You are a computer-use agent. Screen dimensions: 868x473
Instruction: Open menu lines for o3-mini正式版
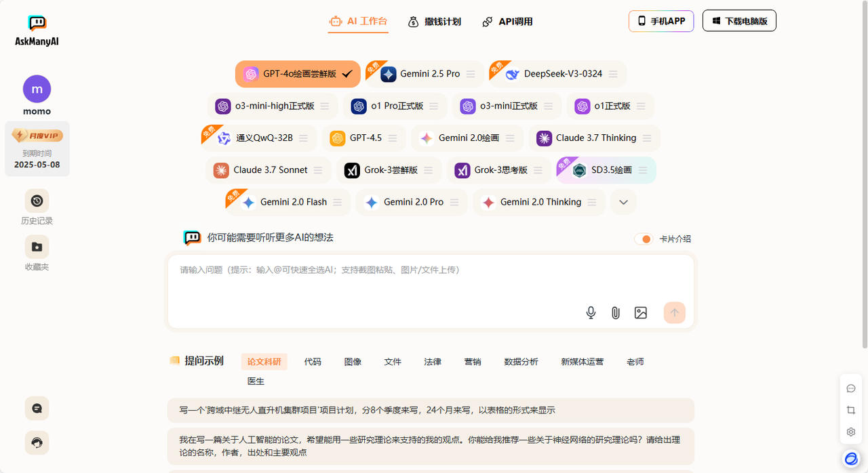[549, 106]
